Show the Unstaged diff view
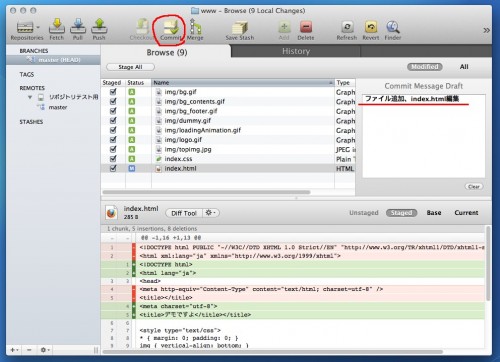The image size is (500, 362). point(364,213)
